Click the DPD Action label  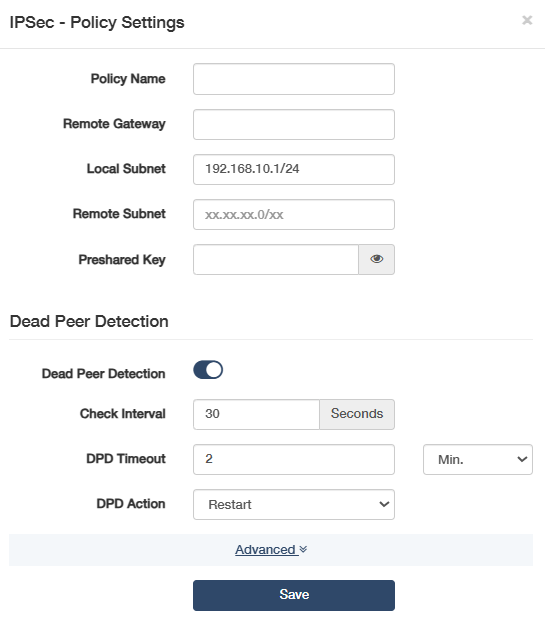[131, 504]
